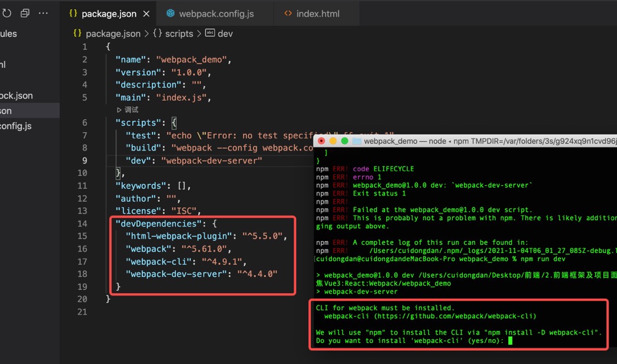The image size is (617, 364).
Task: Minimize the terminal with yellow button
Action: [333, 141]
